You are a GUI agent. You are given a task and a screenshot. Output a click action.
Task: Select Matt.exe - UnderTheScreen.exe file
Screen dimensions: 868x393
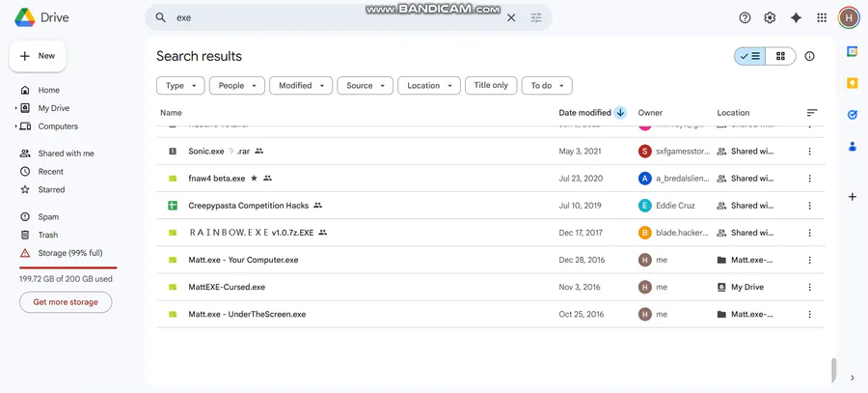[x=491, y=314]
